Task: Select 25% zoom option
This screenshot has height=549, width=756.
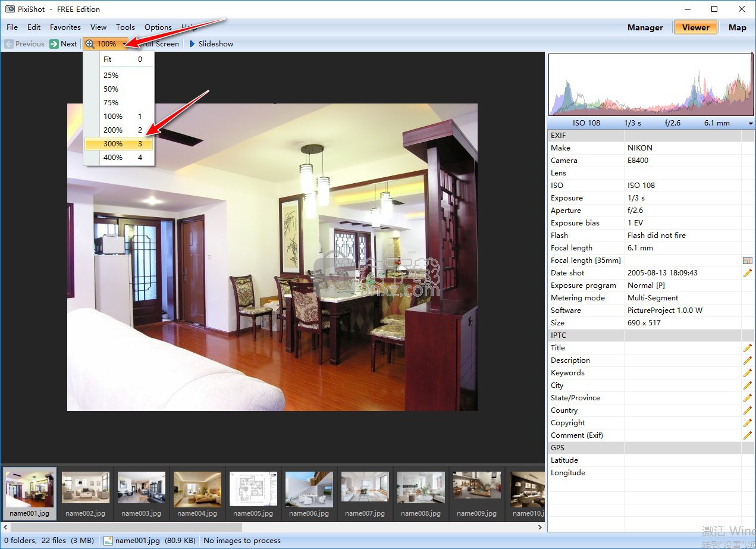Action: tap(119, 75)
